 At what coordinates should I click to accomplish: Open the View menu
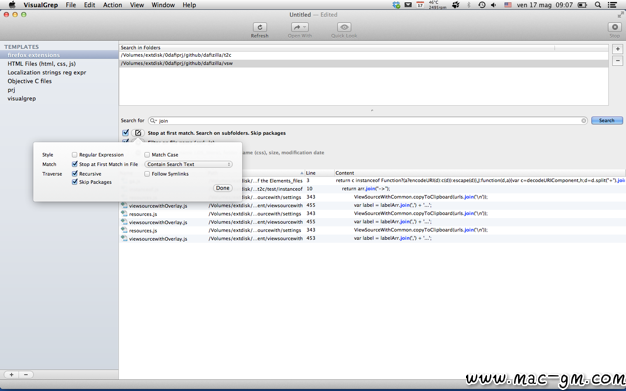tap(137, 5)
